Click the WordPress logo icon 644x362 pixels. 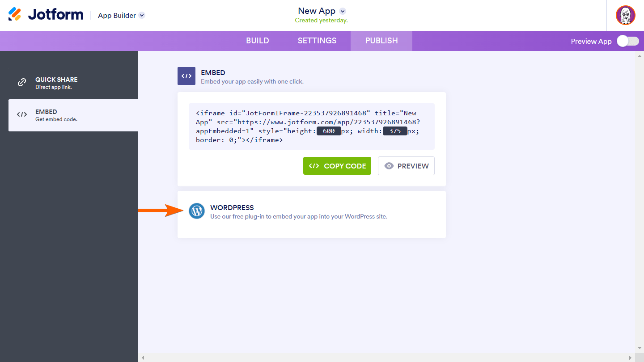pos(197,211)
